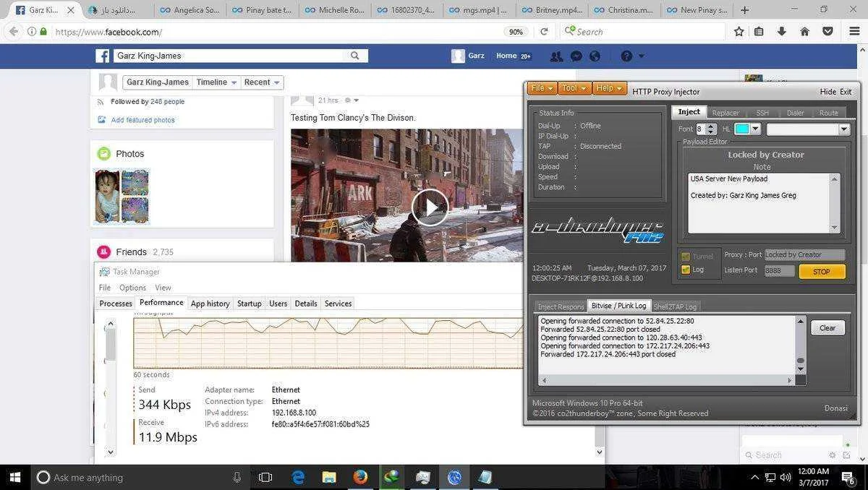
Task: Open a new Firefox tab with plus
Action: point(745,10)
